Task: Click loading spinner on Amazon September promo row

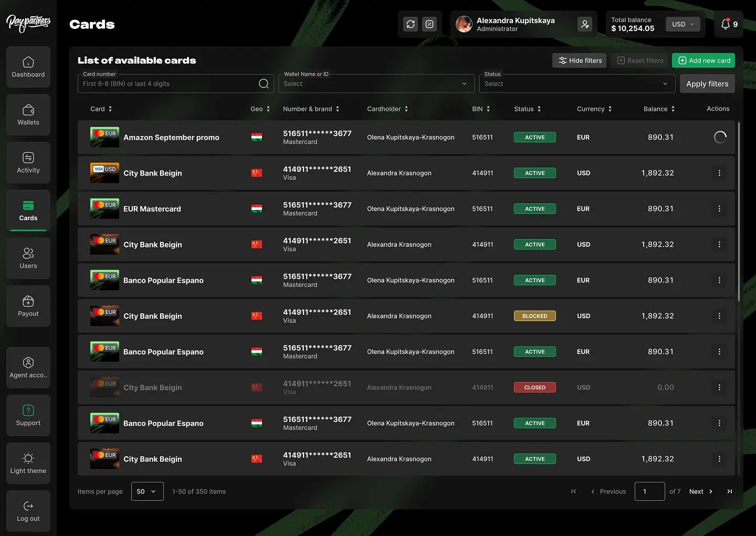Action: [x=720, y=137]
